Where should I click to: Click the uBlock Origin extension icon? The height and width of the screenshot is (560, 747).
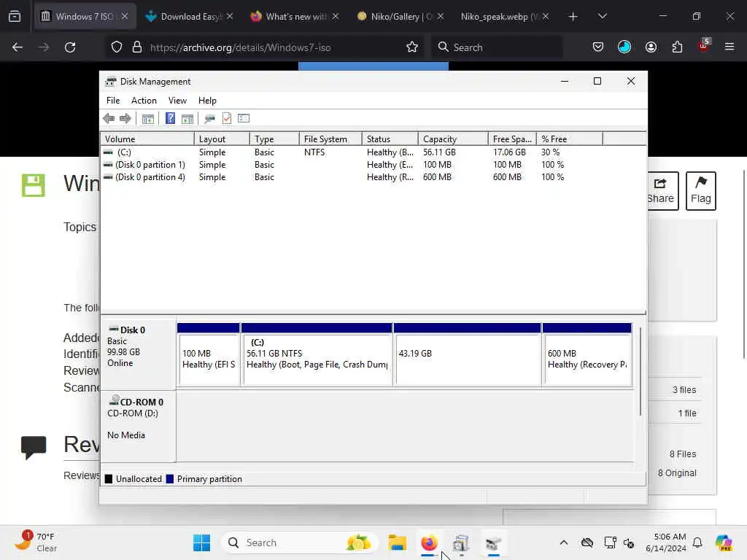703,46
